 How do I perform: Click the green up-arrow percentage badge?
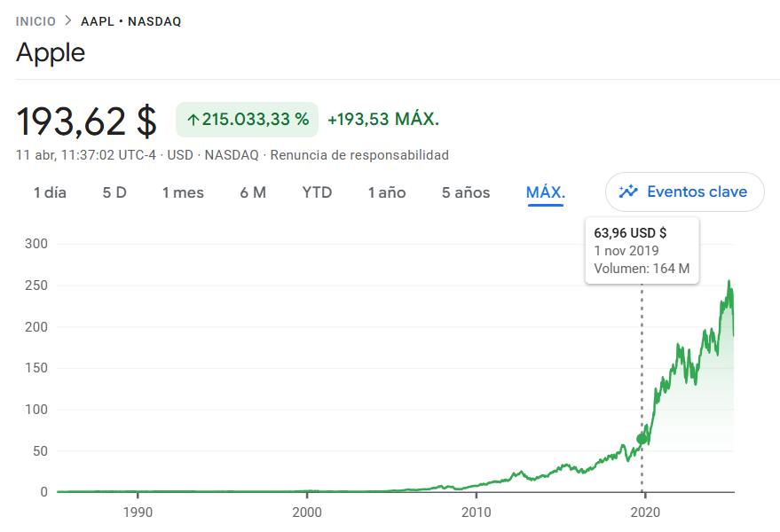[247, 120]
